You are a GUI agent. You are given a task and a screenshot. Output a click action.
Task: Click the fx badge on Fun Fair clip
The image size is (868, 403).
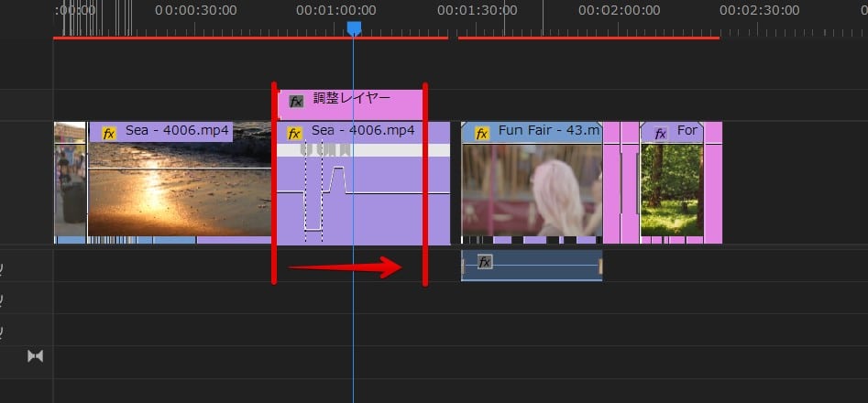coord(481,132)
